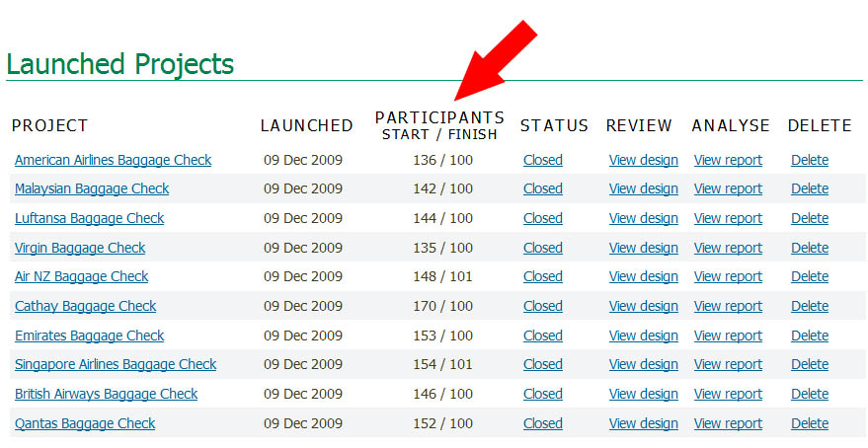Select participant count 170 / 100
The image size is (868, 448).
(442, 307)
